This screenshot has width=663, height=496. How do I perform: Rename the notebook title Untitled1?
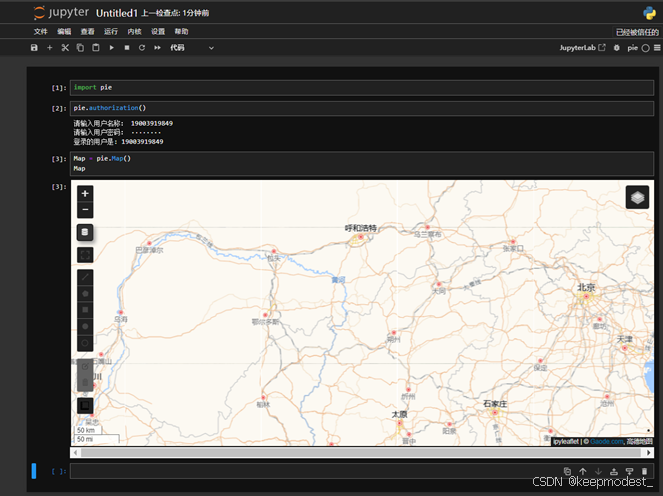(x=117, y=13)
